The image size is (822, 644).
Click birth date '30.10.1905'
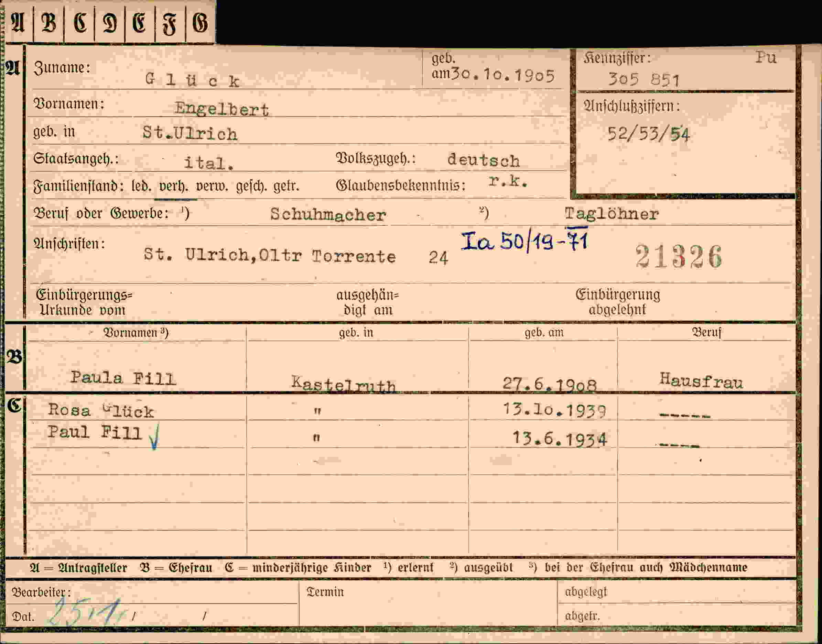(x=503, y=75)
